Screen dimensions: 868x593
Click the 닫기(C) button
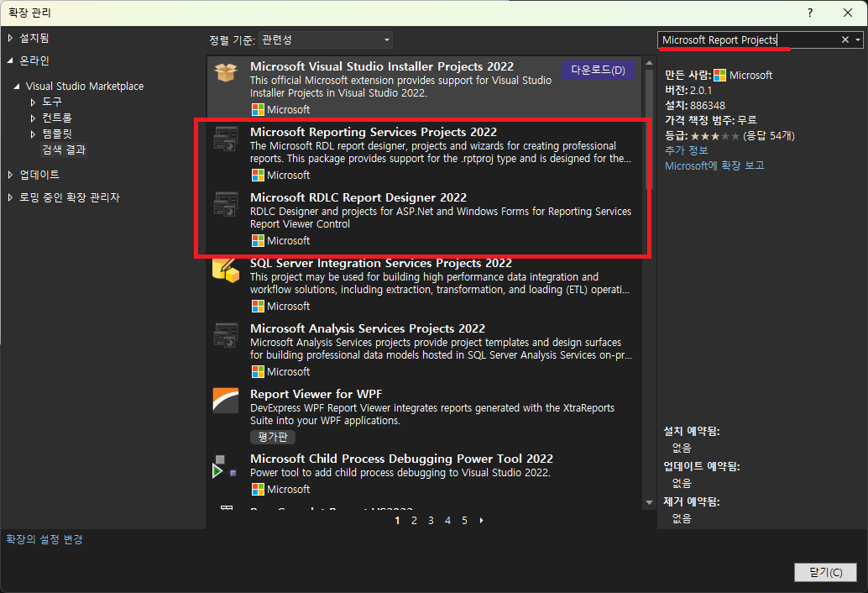[825, 572]
